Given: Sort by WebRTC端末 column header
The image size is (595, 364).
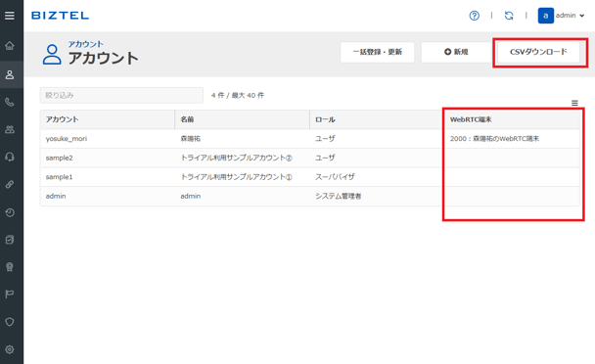Looking at the screenshot, I should [x=512, y=119].
